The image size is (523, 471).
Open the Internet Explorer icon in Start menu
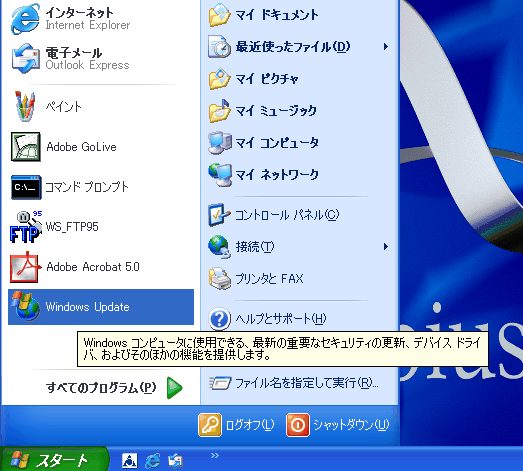pos(25,19)
